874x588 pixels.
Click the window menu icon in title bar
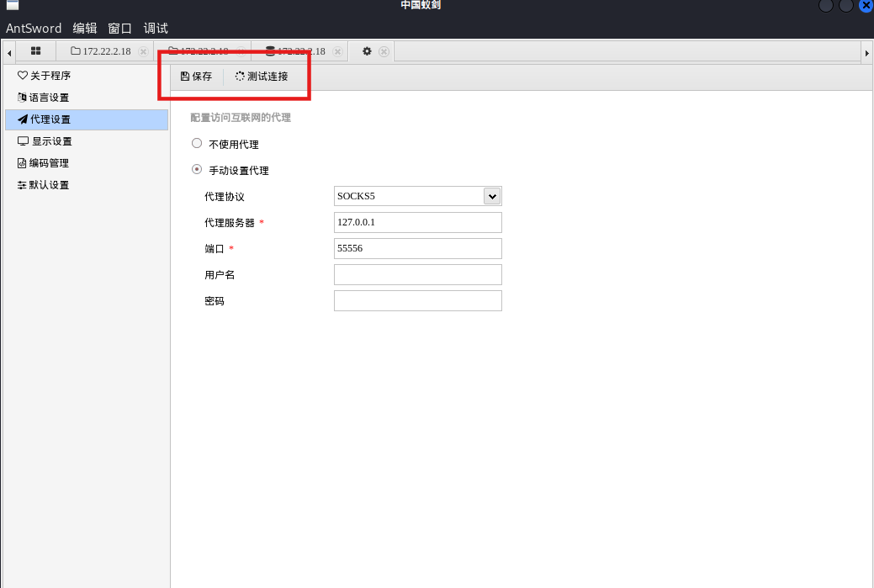coord(13,4)
